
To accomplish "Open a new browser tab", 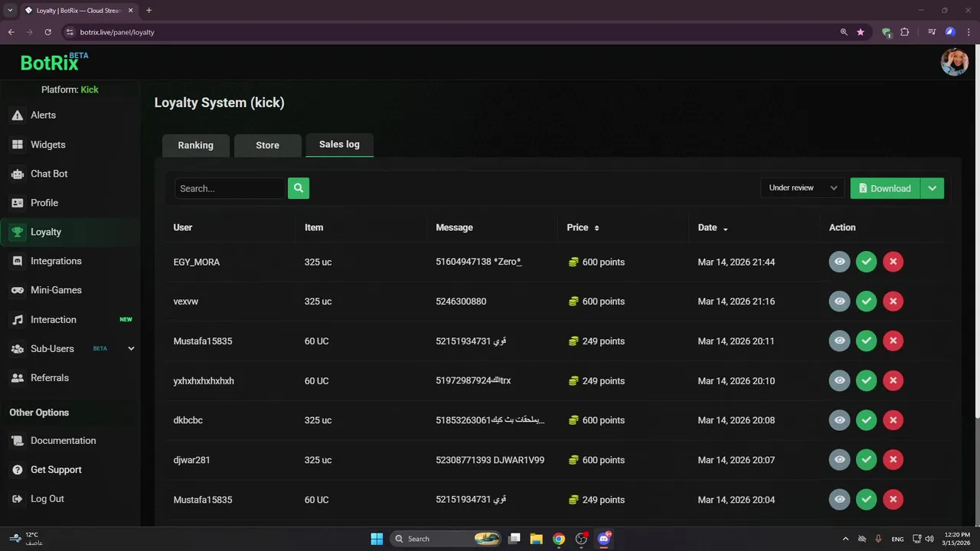I will tap(149, 11).
